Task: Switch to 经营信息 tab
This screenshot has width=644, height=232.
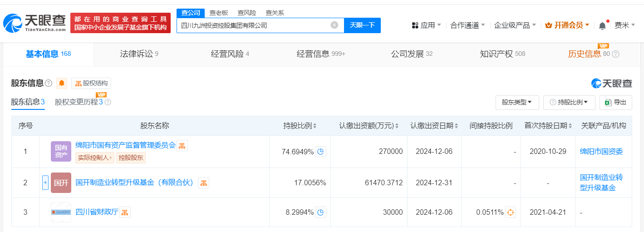Action: pos(321,54)
